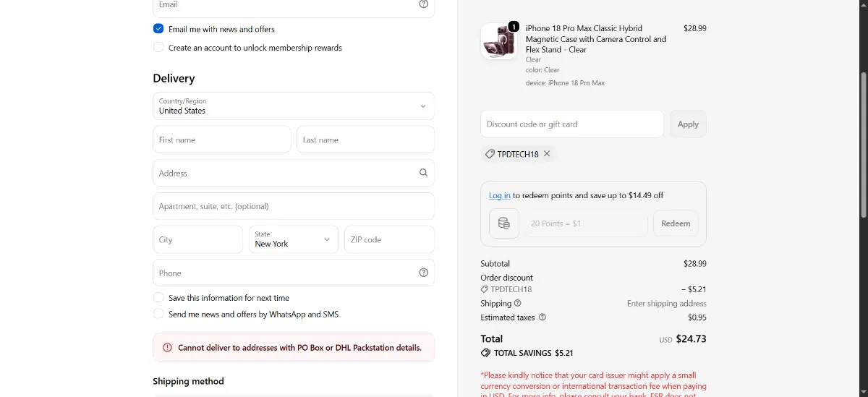Click the $24.73 total amount
Viewport: 868px width, 397px height.
[691, 338]
